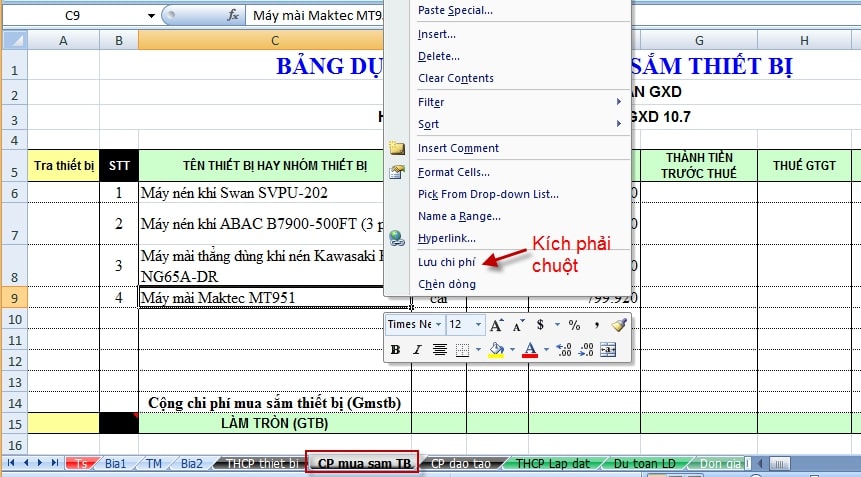Screen dimensions: 861x477
Task: Apply Percent Style format icon
Action: (574, 325)
